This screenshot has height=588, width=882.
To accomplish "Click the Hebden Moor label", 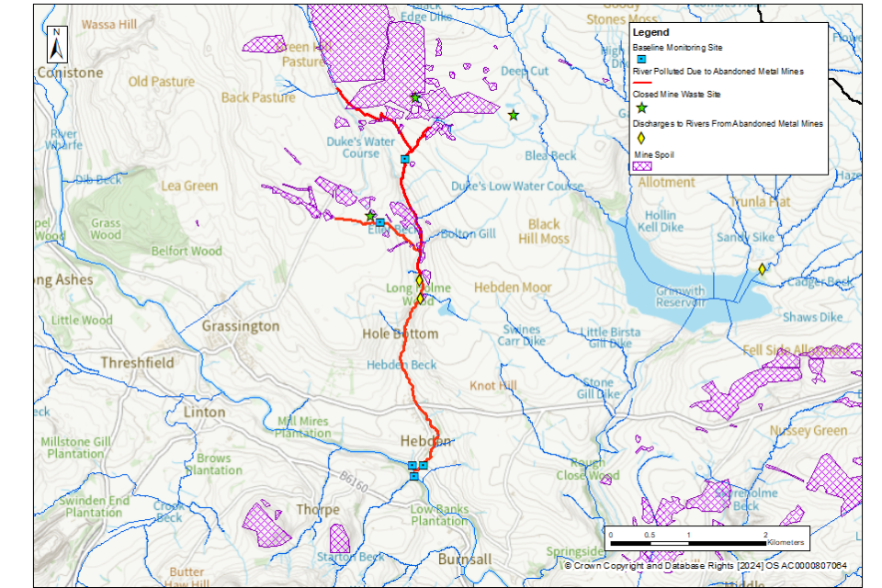I will pos(513,288).
